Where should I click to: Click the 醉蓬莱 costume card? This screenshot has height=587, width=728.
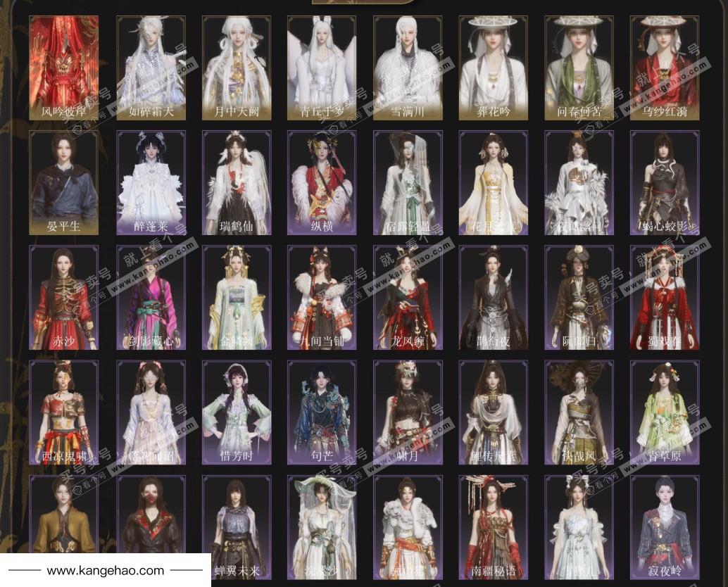[x=151, y=183]
